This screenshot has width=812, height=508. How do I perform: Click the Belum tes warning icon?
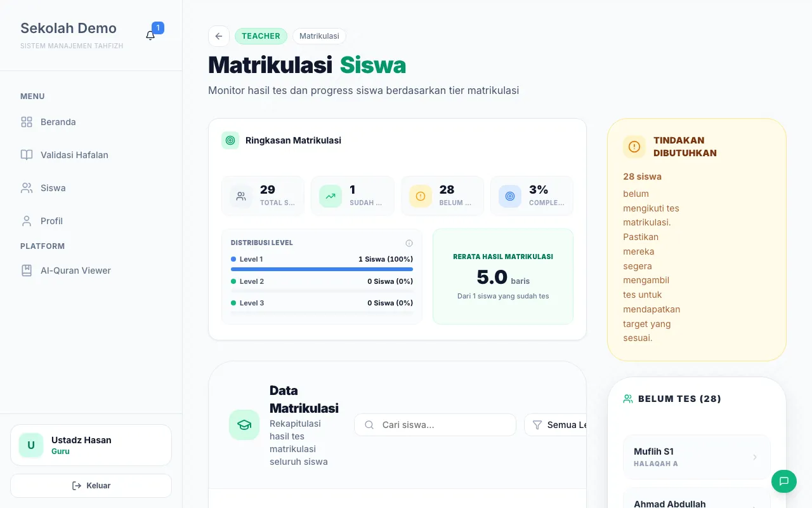(x=421, y=196)
